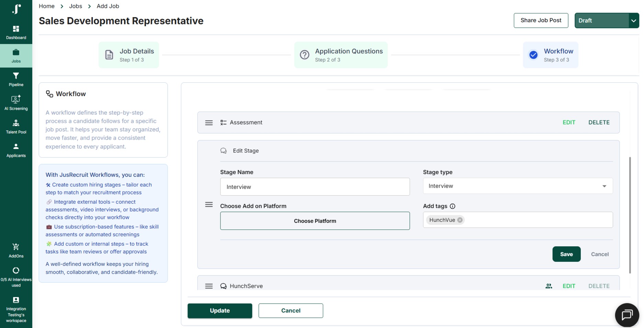
Task: Remove the HunchVue tag
Action: coord(460,220)
